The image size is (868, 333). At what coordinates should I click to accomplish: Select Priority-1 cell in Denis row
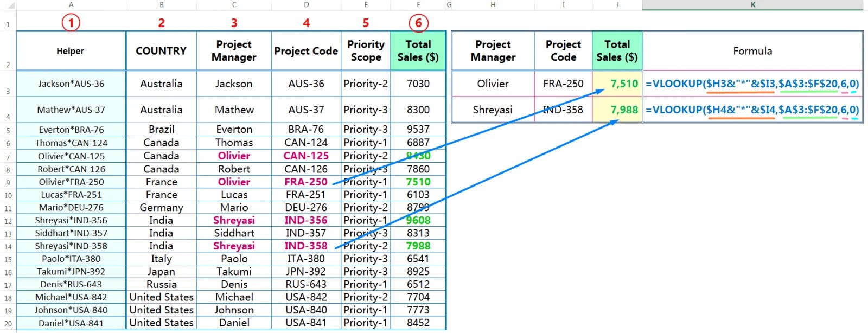[366, 285]
